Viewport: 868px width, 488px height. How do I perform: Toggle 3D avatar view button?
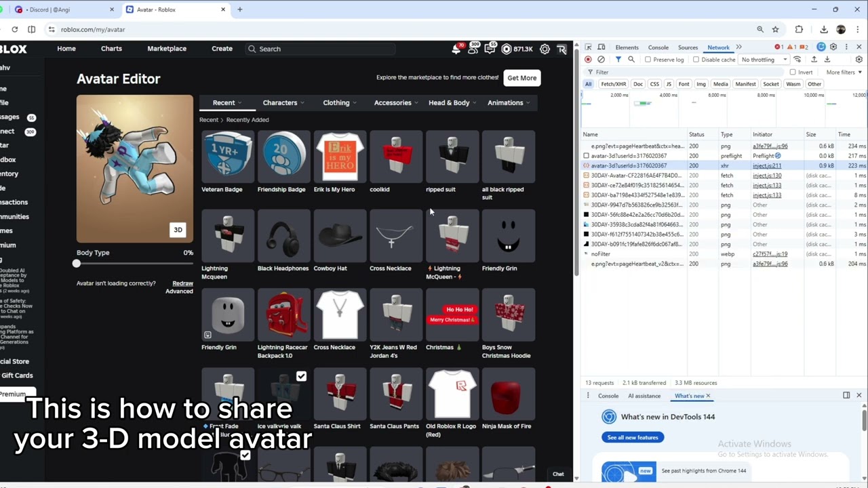(178, 230)
